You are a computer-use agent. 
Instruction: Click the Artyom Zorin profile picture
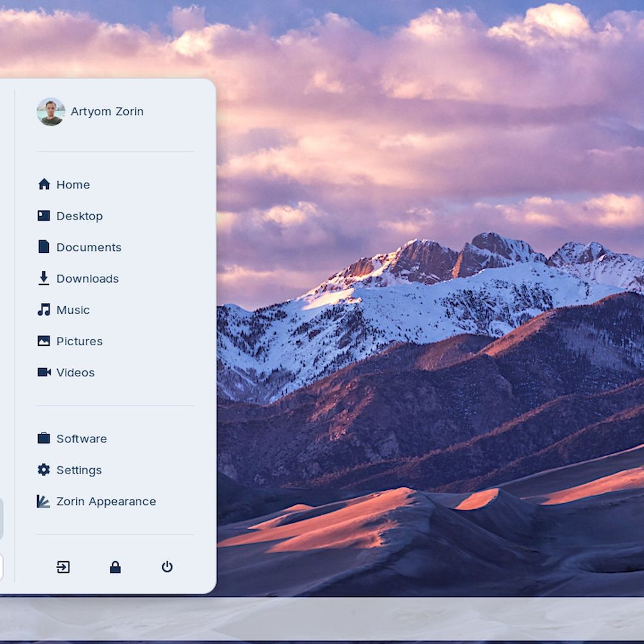pos(51,112)
